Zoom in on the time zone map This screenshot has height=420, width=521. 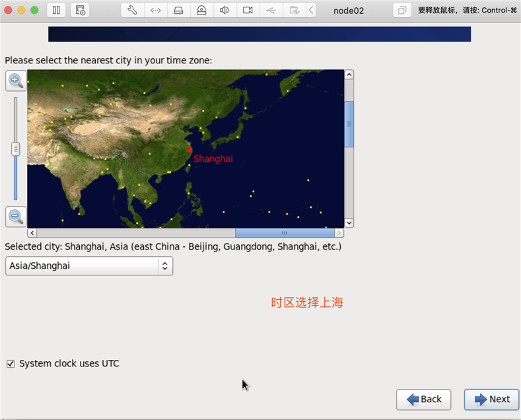click(x=16, y=81)
